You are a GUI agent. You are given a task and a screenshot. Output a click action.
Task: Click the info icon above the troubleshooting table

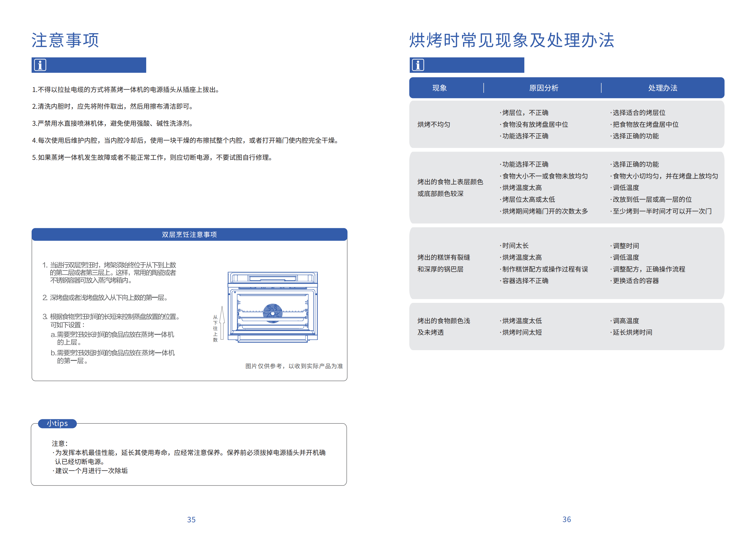pyautogui.click(x=418, y=65)
